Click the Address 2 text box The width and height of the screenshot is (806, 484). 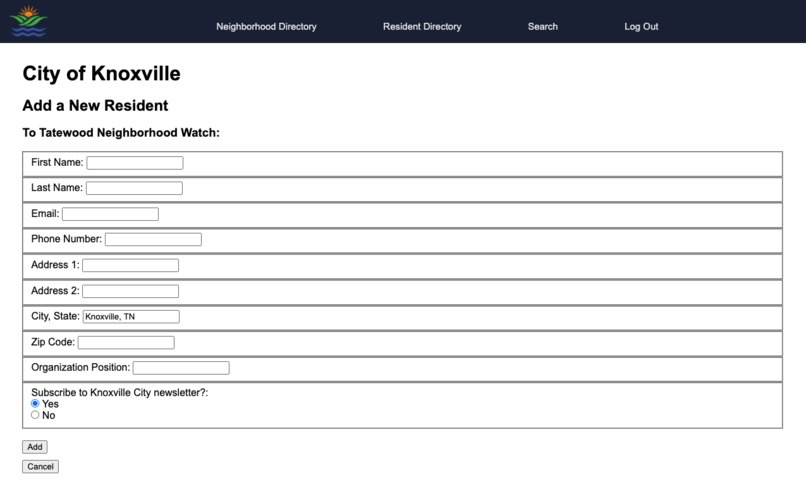(131, 291)
